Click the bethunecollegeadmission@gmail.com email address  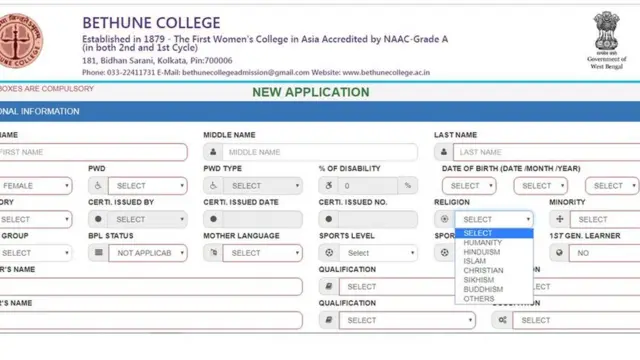246,73
